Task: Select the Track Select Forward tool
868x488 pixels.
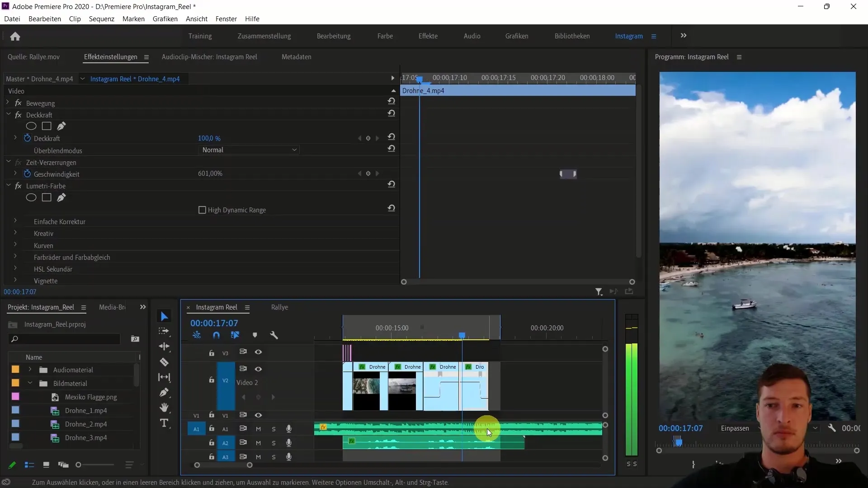Action: (164, 331)
